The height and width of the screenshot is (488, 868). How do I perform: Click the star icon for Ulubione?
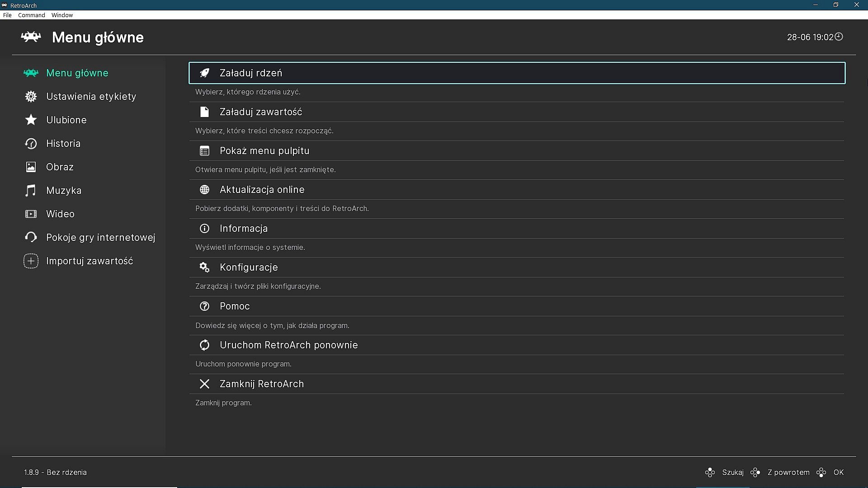[x=31, y=120]
